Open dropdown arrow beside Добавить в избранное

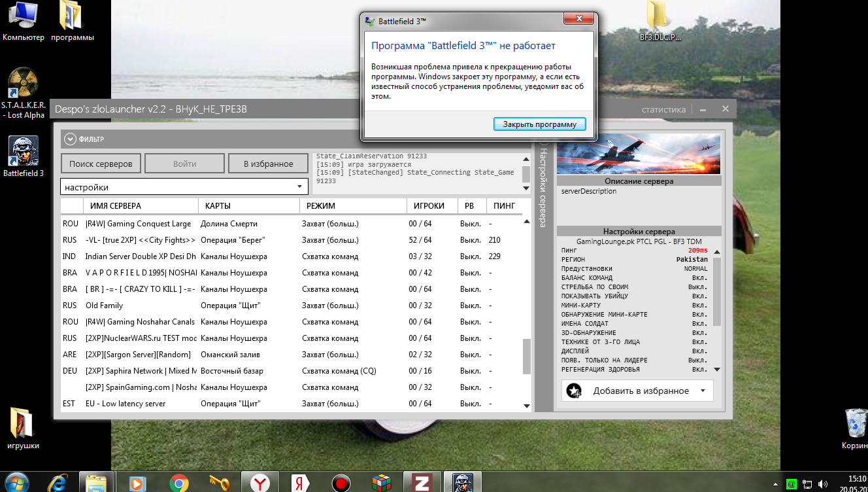703,391
